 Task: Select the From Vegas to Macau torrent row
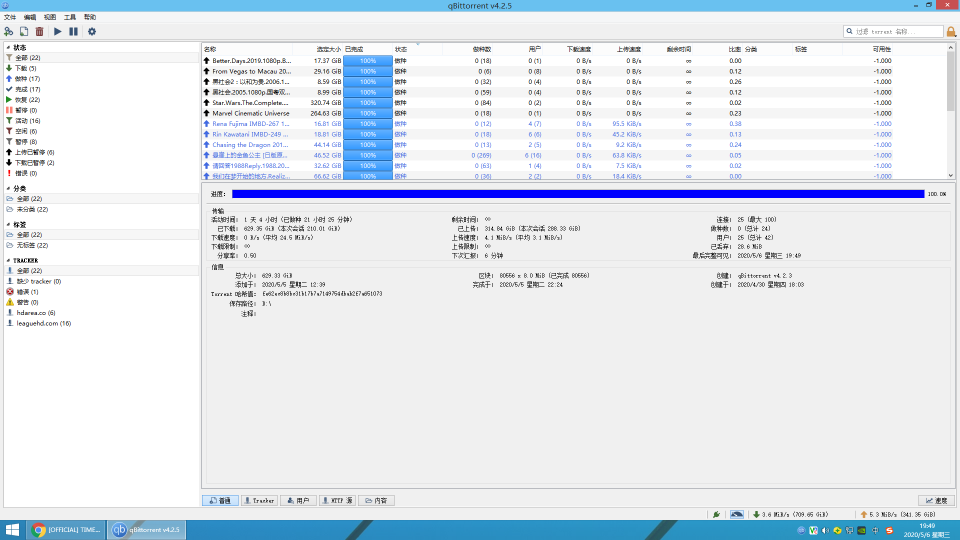(574, 71)
